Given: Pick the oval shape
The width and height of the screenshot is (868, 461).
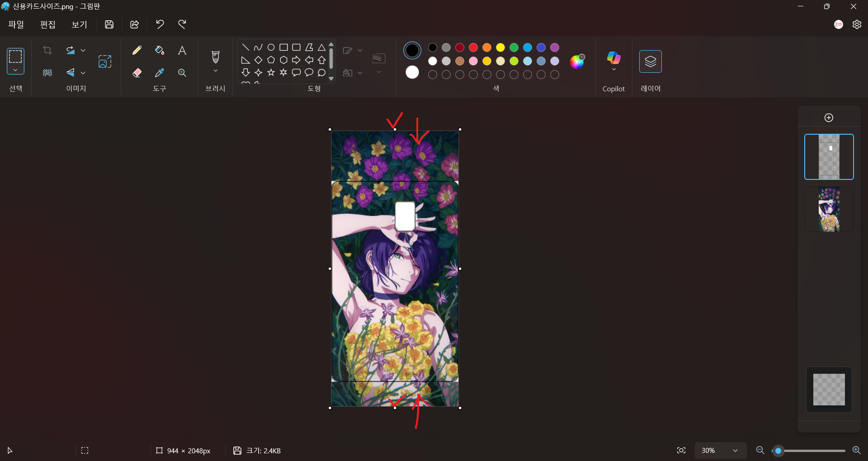Looking at the screenshot, I should [x=271, y=47].
